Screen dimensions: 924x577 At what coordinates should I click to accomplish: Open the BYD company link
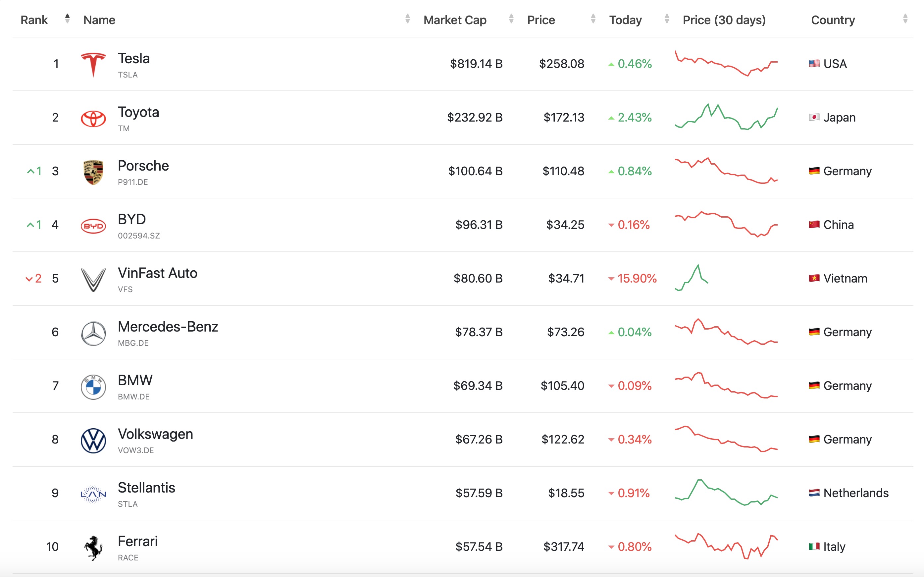(131, 219)
